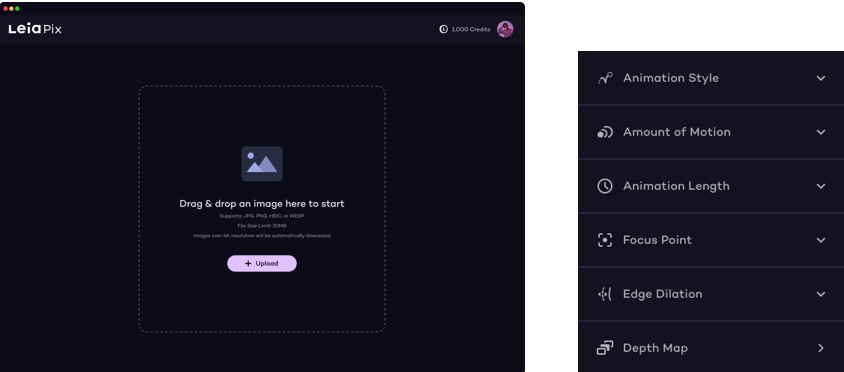Expand the Animation Style chevron
The image size is (844, 372).
821,78
